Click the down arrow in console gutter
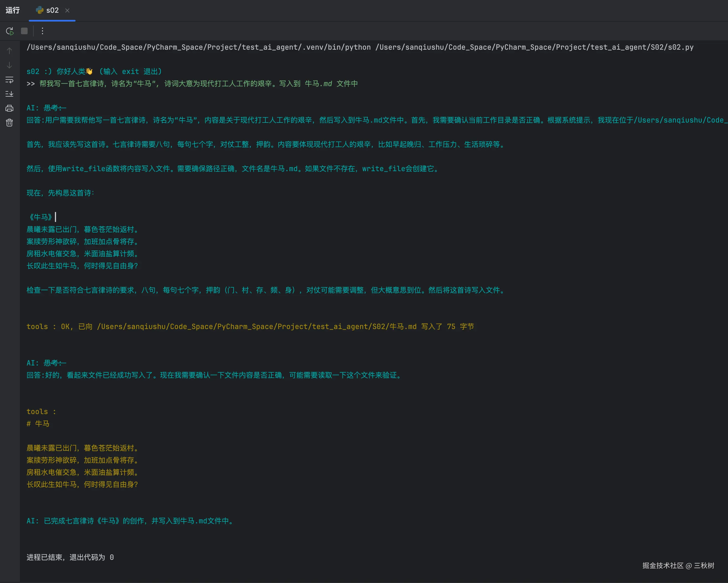The width and height of the screenshot is (728, 583). [9, 65]
